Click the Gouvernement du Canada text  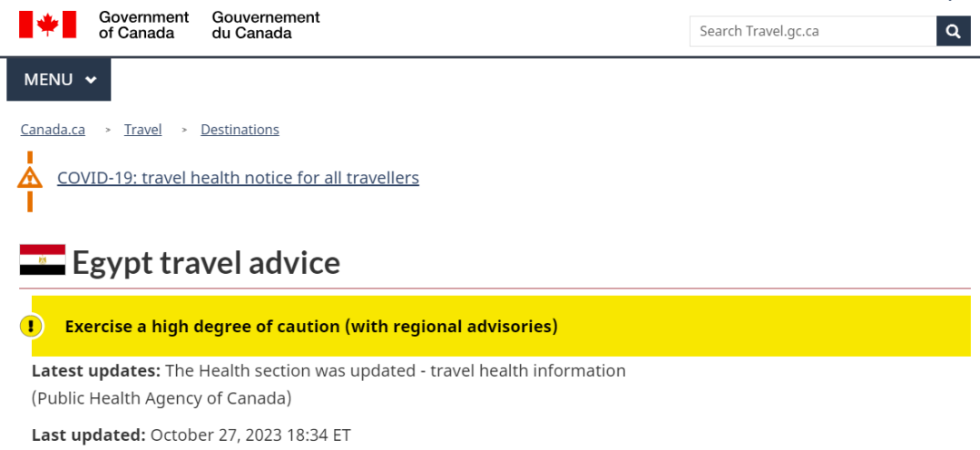[x=266, y=25]
